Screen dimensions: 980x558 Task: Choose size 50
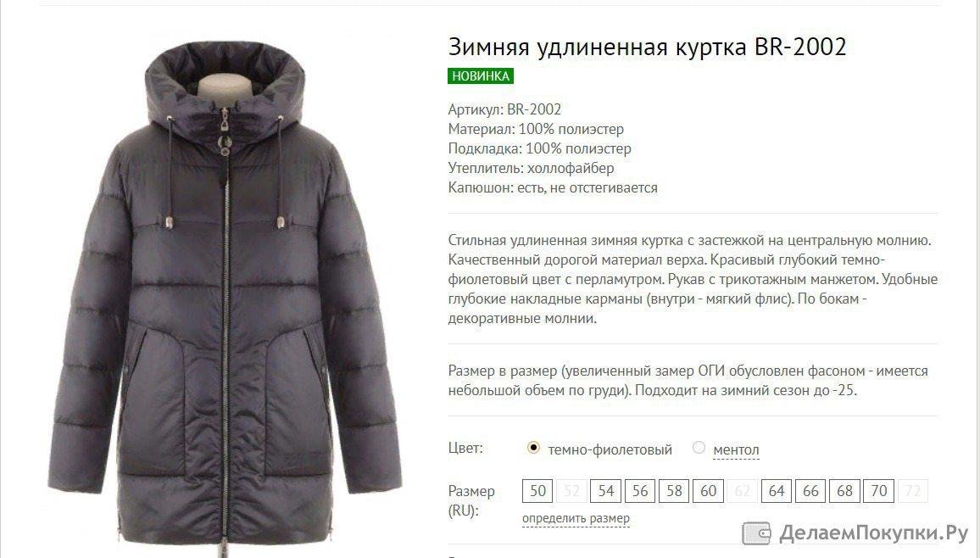537,491
